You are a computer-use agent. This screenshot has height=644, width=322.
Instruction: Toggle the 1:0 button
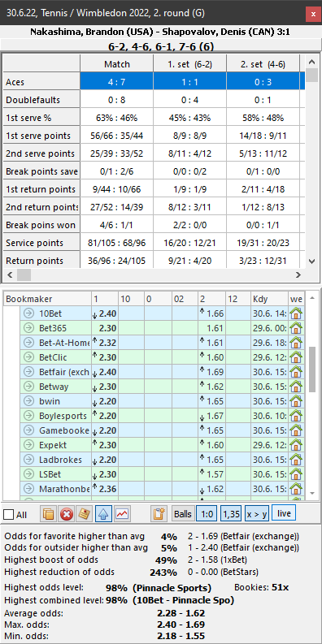click(207, 514)
